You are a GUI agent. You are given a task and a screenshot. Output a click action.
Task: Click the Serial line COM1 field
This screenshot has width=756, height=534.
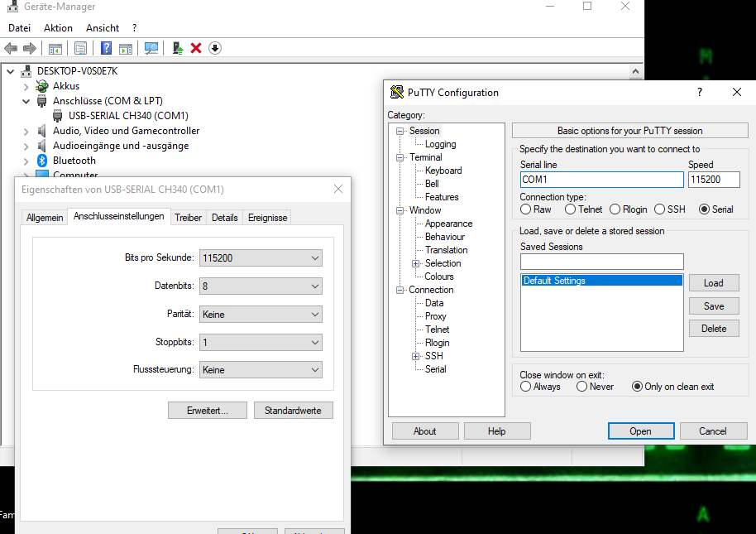[x=601, y=180]
